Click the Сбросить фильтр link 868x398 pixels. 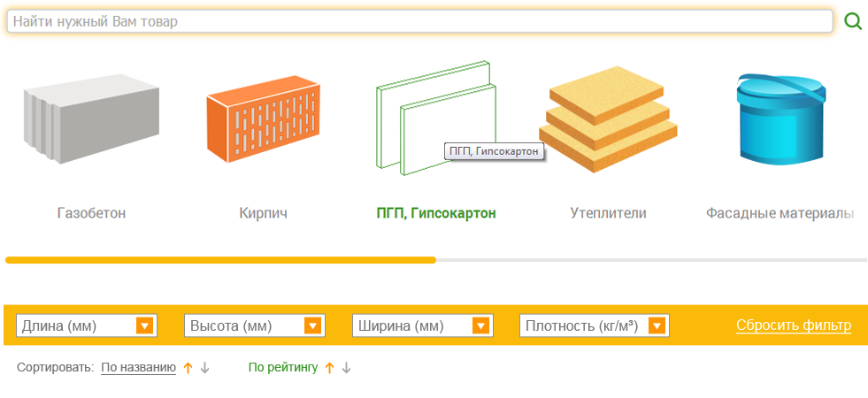(794, 325)
